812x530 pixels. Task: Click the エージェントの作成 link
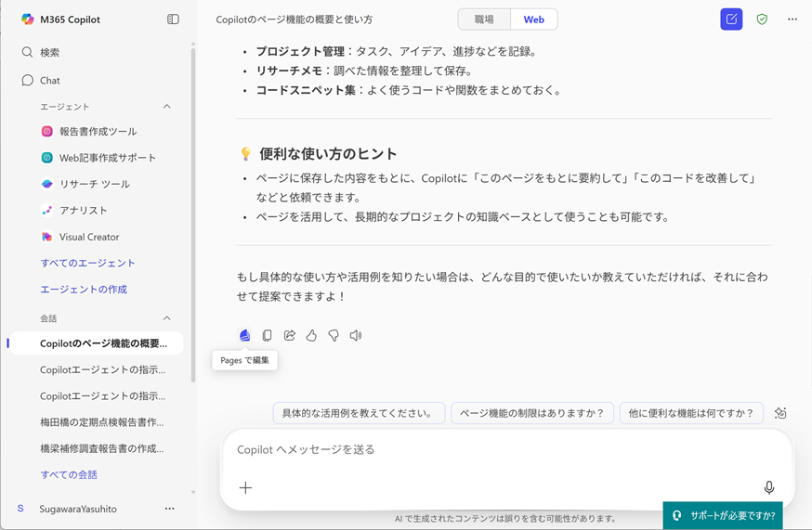click(x=84, y=290)
